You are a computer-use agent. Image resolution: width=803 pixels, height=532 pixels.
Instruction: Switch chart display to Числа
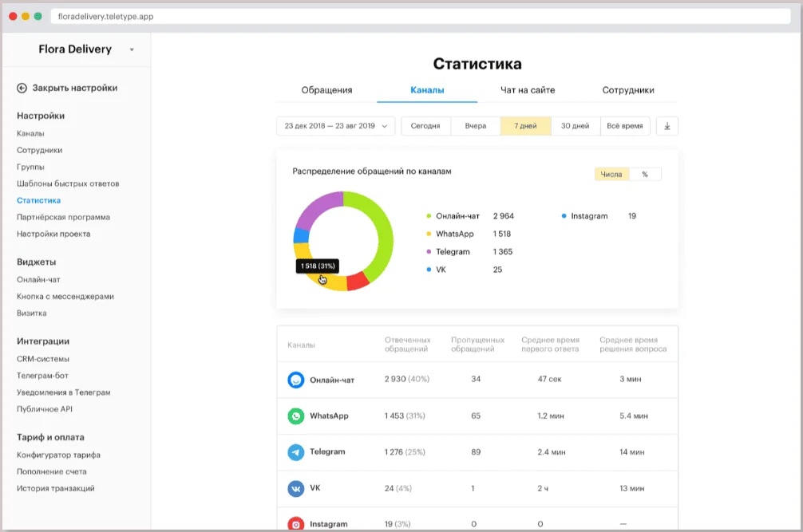click(x=612, y=175)
